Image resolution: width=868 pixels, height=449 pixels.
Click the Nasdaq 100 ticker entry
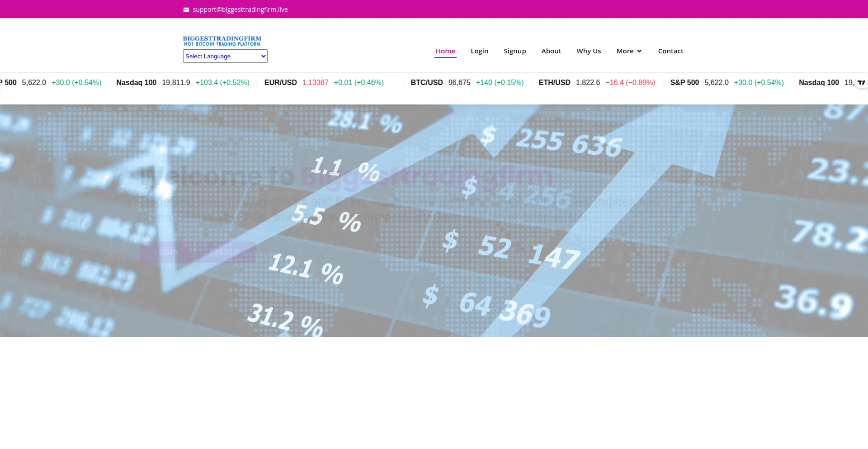coord(137,82)
